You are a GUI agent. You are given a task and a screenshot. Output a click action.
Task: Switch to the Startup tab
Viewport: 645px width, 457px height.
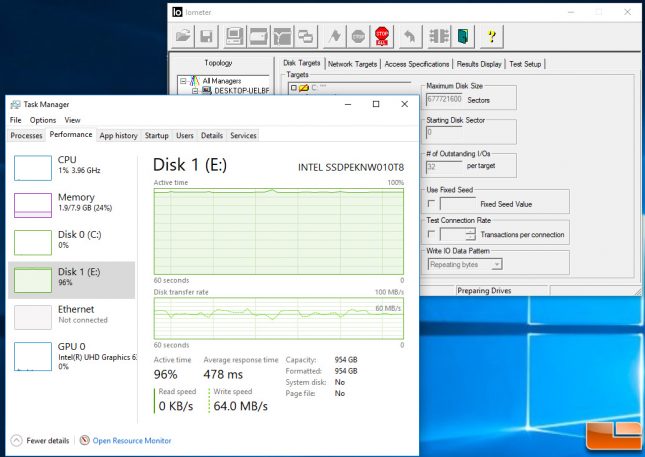[x=157, y=135]
